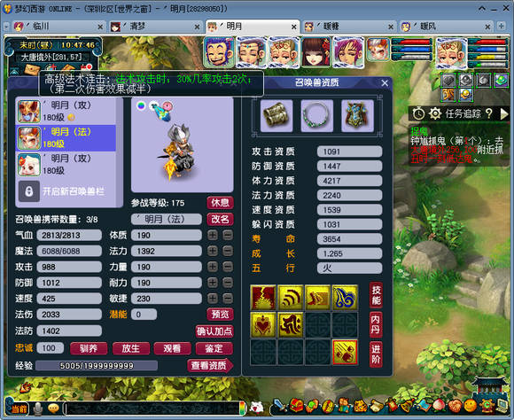This screenshot has width=514, height=420.
Task: Select the red-bordered meteor skill icon
Action: (345, 352)
